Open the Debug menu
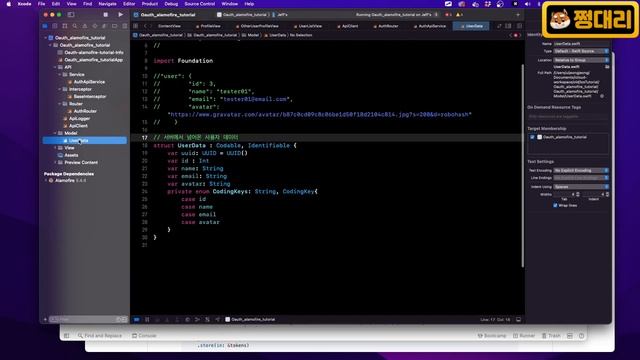Viewport: 640px width, 360px height. click(x=171, y=4)
